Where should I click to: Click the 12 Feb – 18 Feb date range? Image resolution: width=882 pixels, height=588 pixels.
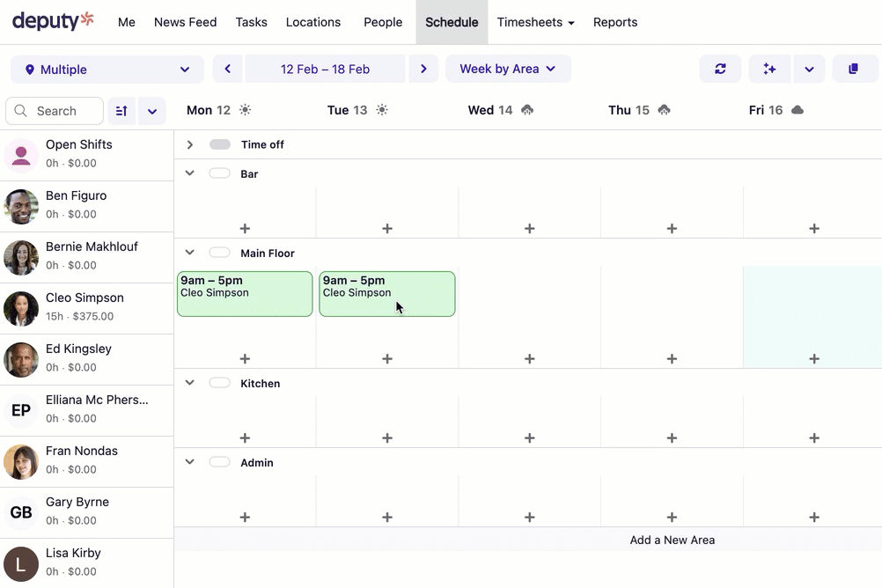coord(325,69)
